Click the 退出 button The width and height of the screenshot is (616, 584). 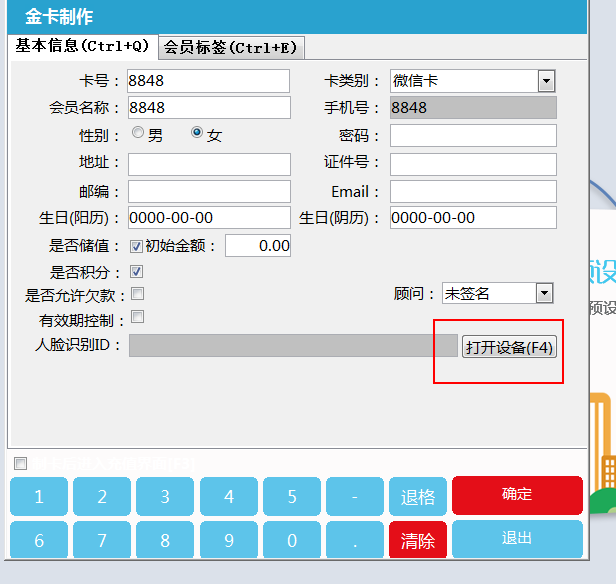coord(517,538)
